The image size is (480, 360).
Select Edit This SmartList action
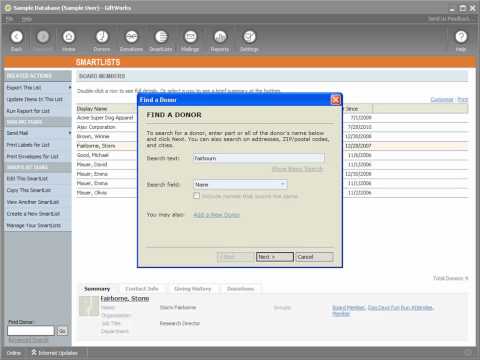pos(27,179)
